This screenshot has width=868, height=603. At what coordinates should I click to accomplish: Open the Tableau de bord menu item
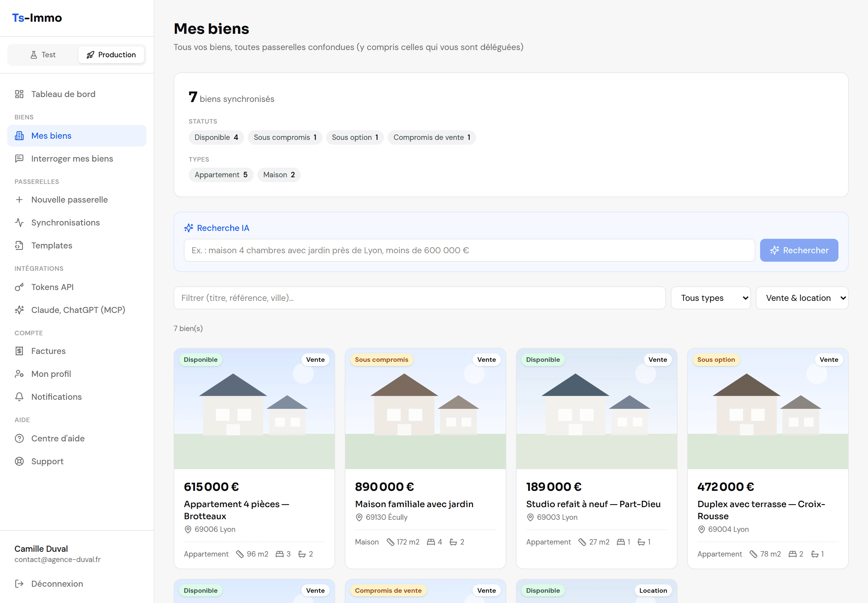[x=77, y=94]
